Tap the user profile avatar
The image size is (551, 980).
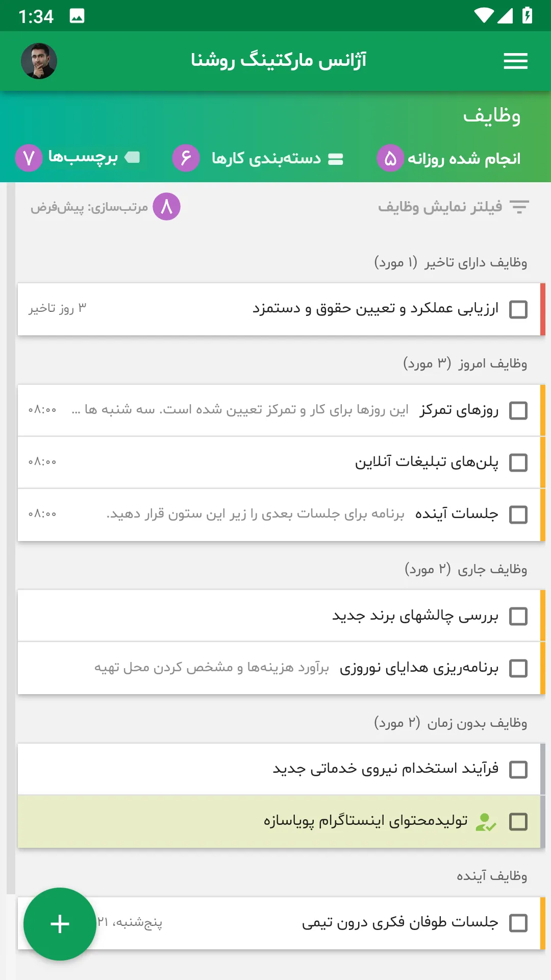(x=39, y=61)
